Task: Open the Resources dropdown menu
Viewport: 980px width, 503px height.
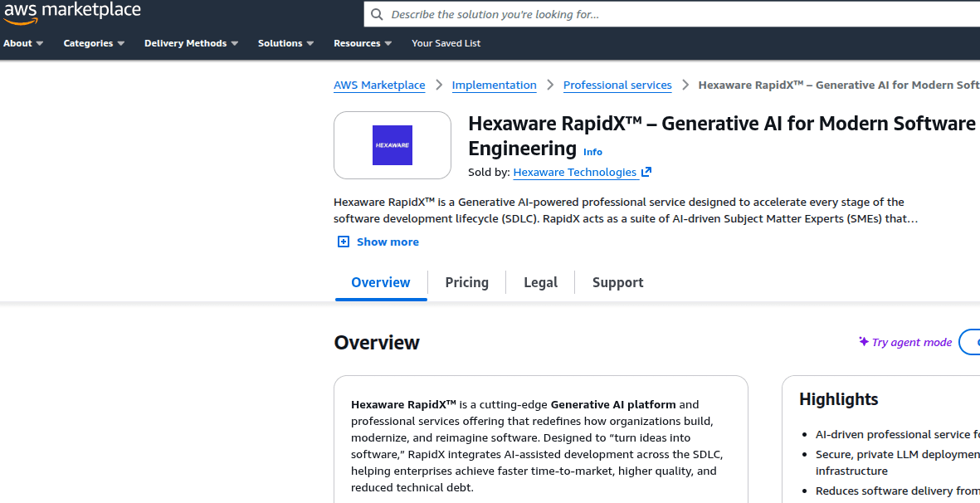Action: pyautogui.click(x=363, y=43)
